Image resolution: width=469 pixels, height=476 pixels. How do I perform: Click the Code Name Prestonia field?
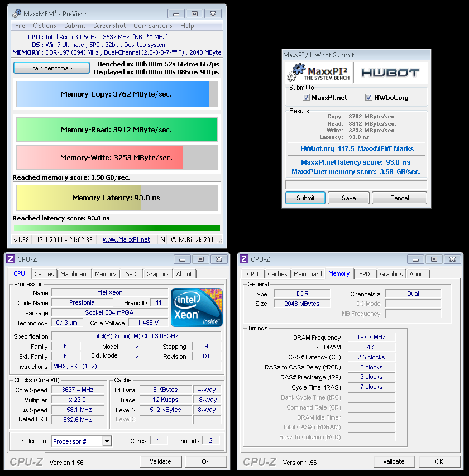(x=82, y=302)
